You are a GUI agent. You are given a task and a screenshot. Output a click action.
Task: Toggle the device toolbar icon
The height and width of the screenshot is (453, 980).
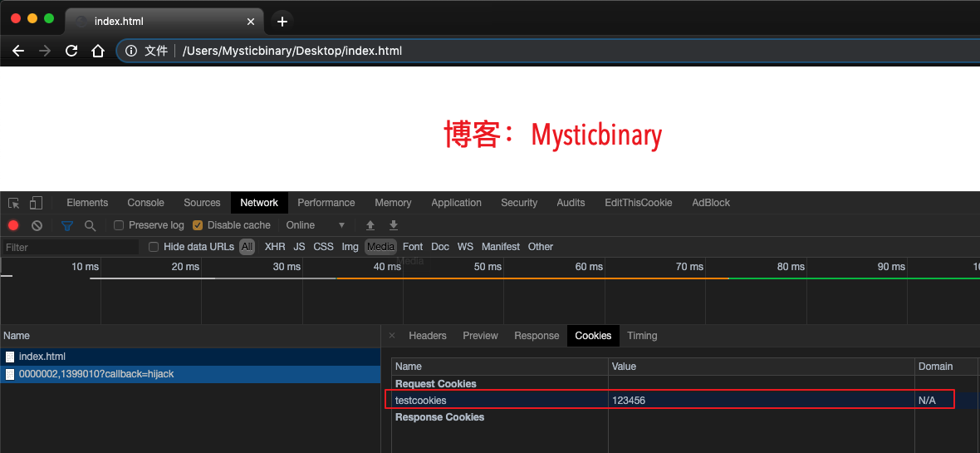[x=36, y=203]
